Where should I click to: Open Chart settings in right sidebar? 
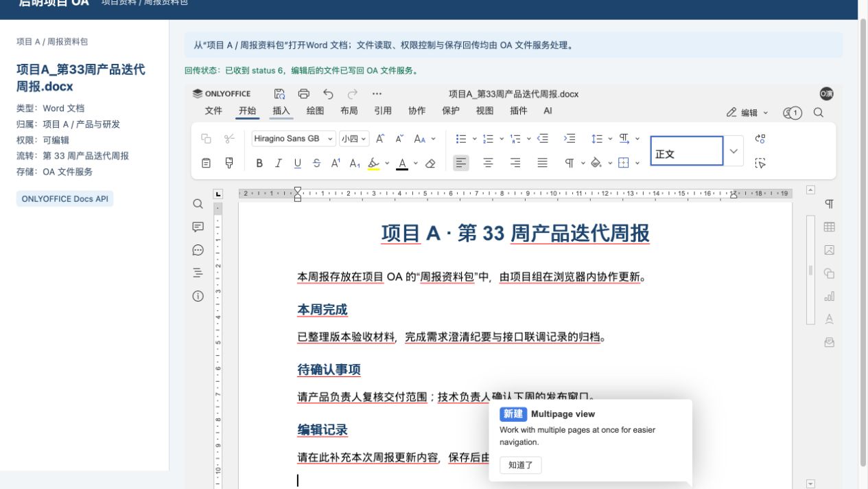(829, 296)
